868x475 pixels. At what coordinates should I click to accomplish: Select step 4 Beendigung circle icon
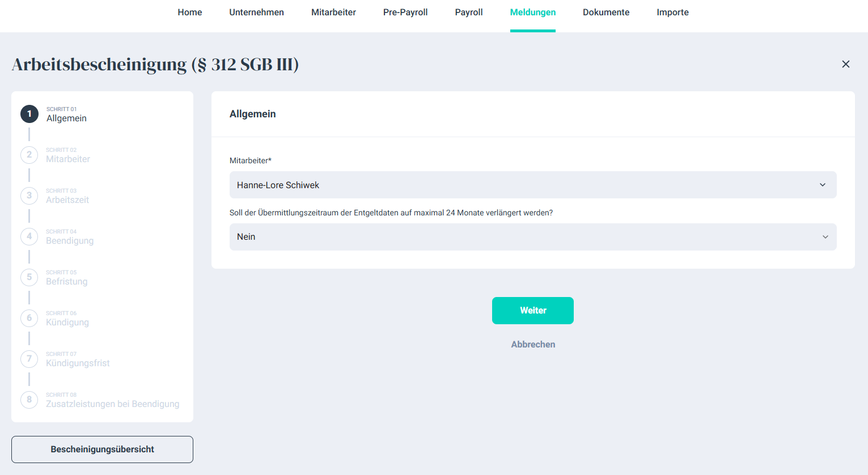coord(29,236)
